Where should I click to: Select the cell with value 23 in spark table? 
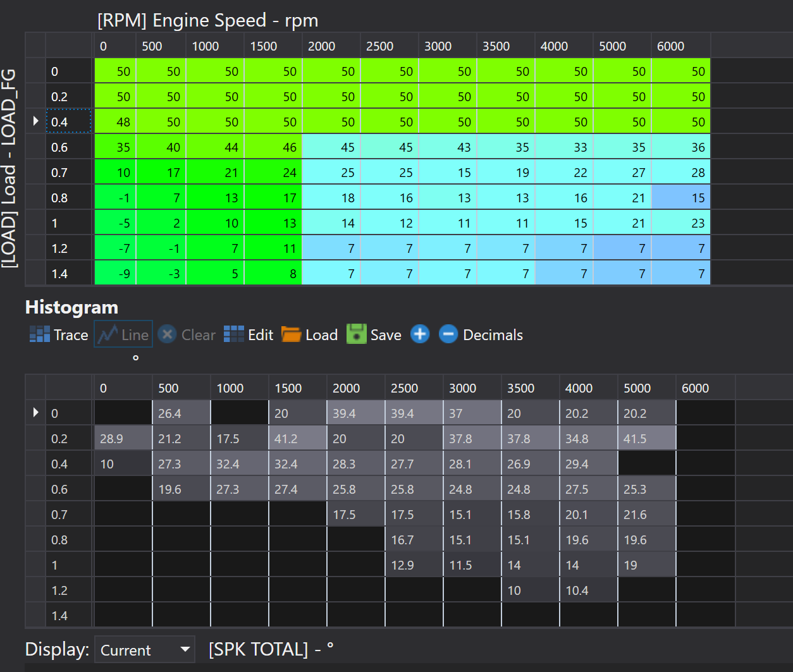(x=681, y=223)
